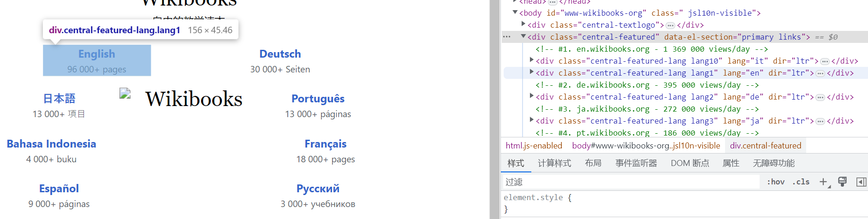Click the '3 000+ учебников' text
The width and height of the screenshot is (868, 219).
tap(318, 204)
